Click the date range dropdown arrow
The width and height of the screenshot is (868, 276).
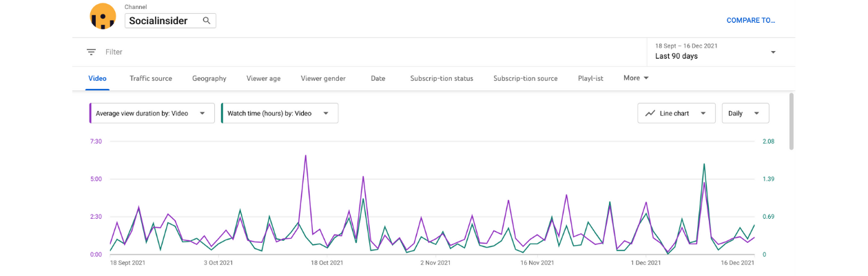click(x=773, y=52)
